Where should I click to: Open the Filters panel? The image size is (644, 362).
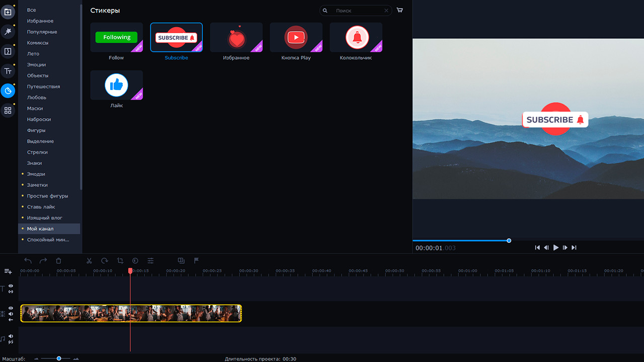pos(8,31)
